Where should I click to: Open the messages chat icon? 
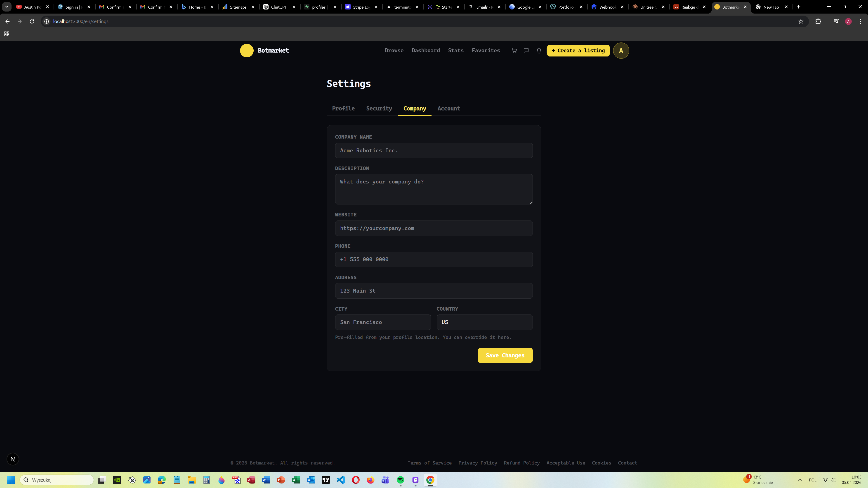[x=526, y=51]
